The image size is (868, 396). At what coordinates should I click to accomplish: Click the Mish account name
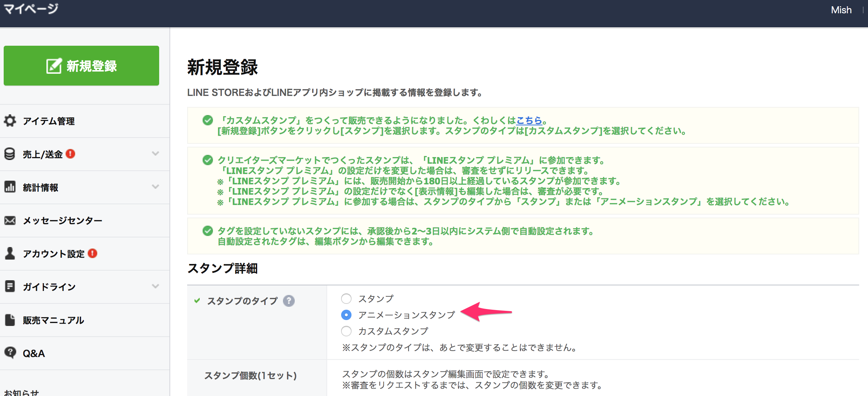pyautogui.click(x=841, y=10)
